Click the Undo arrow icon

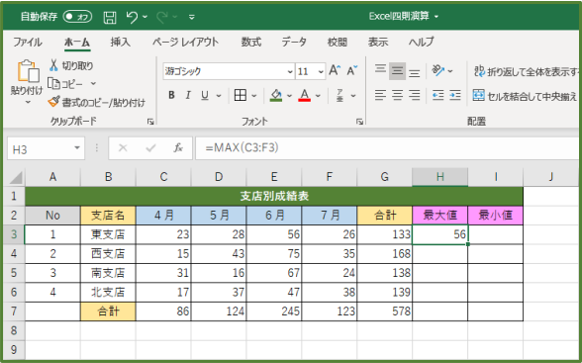131,17
